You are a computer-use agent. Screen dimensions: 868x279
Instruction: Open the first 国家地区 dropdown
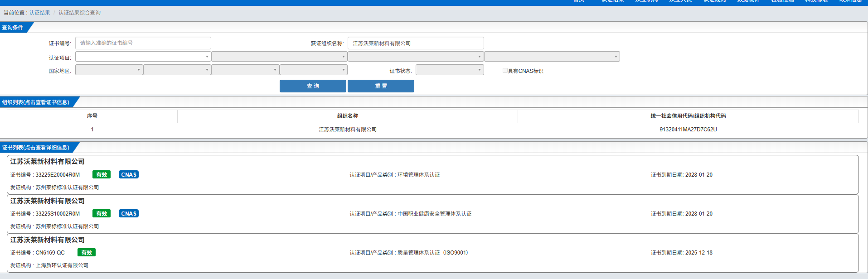(109, 70)
